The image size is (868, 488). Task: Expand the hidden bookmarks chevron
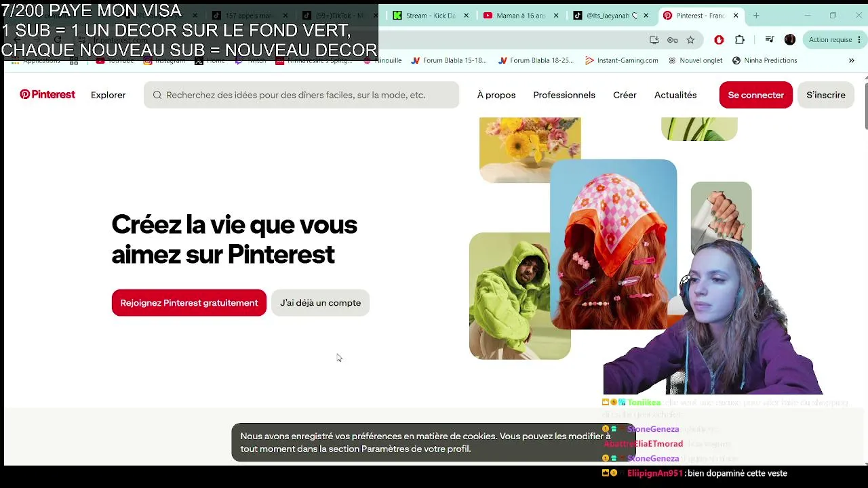852,60
